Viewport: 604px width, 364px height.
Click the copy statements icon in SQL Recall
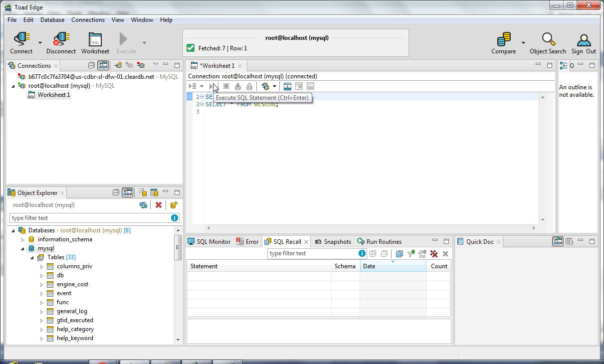[x=399, y=254]
